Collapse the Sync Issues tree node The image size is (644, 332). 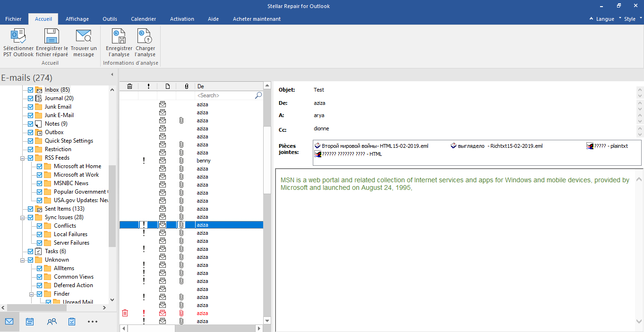click(22, 217)
